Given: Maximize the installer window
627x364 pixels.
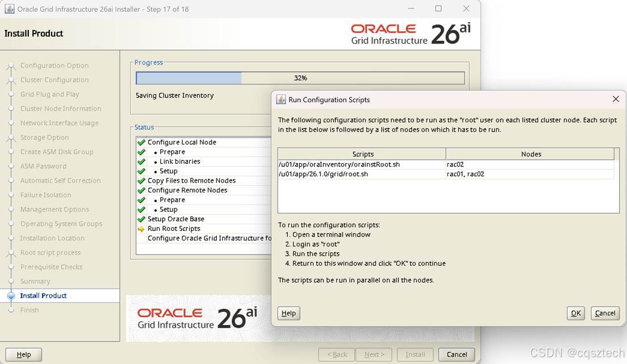Looking at the screenshot, I should 438,8.
